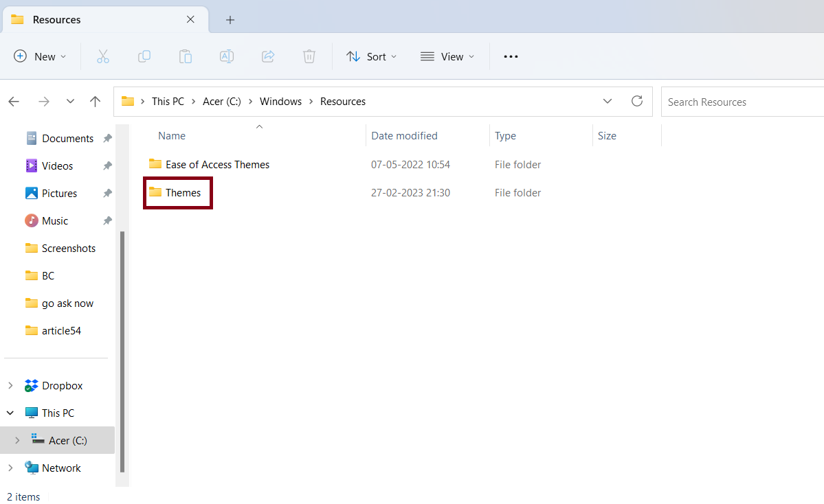
Task: Collapse the This PC tree node
Action: point(10,413)
